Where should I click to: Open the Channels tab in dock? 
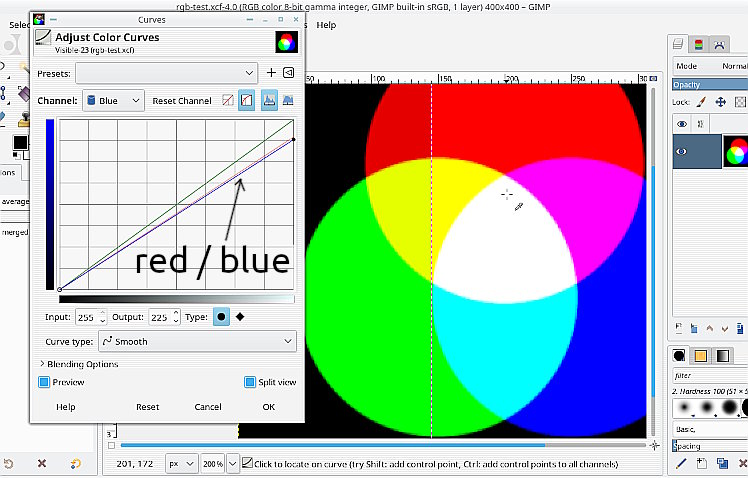coord(699,44)
